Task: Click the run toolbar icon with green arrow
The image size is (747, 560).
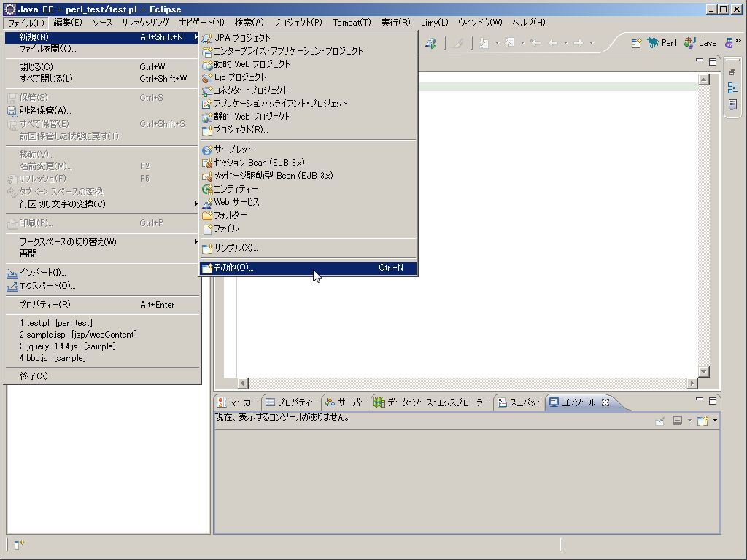Action: pos(430,43)
